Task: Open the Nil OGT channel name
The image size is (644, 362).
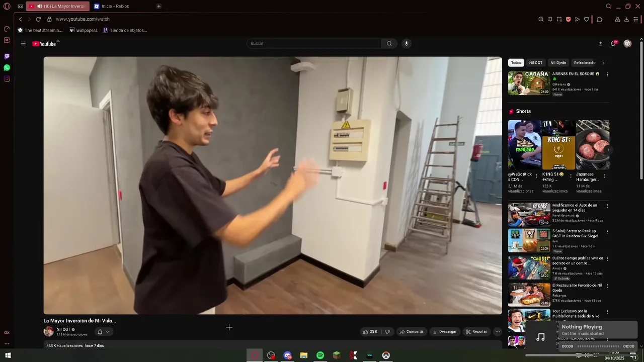Action: pos(63,329)
